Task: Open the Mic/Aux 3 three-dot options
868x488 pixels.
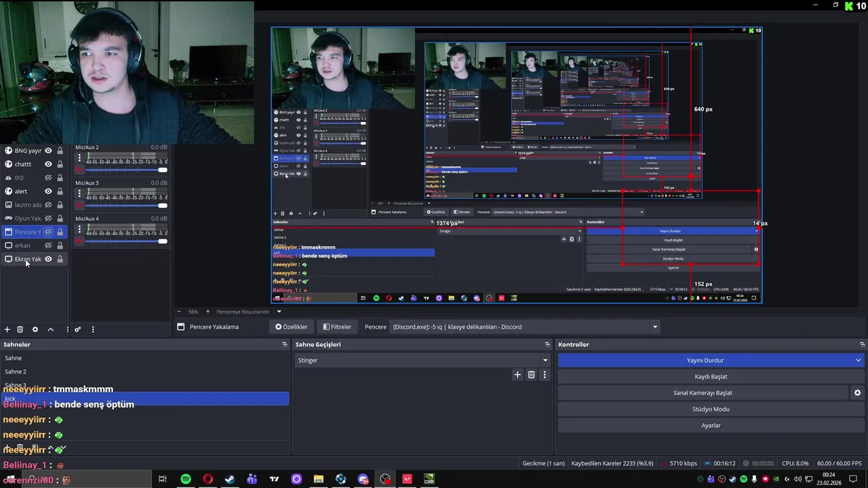Action: tap(79, 195)
